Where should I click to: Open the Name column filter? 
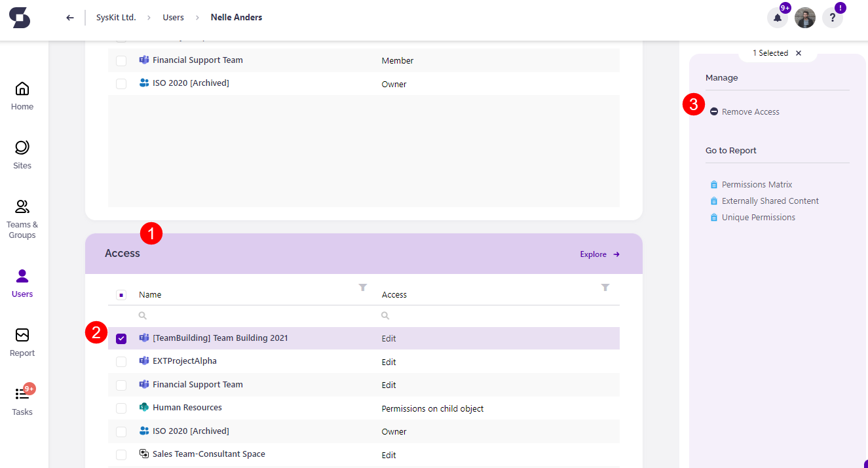363,288
